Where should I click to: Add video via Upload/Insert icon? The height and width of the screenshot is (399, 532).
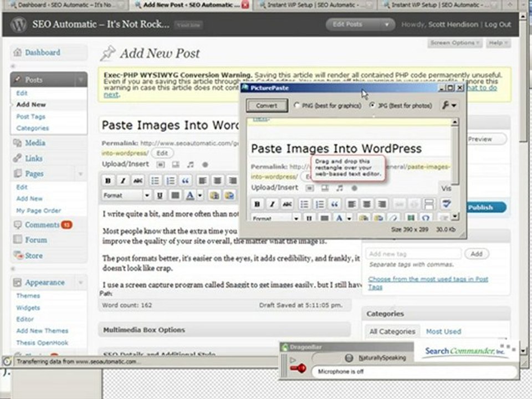176,165
